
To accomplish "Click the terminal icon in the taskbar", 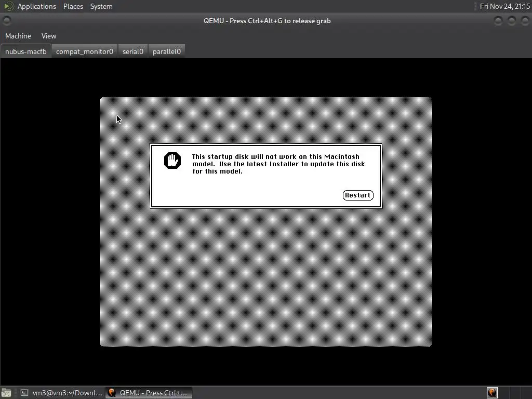I will 24,393.
